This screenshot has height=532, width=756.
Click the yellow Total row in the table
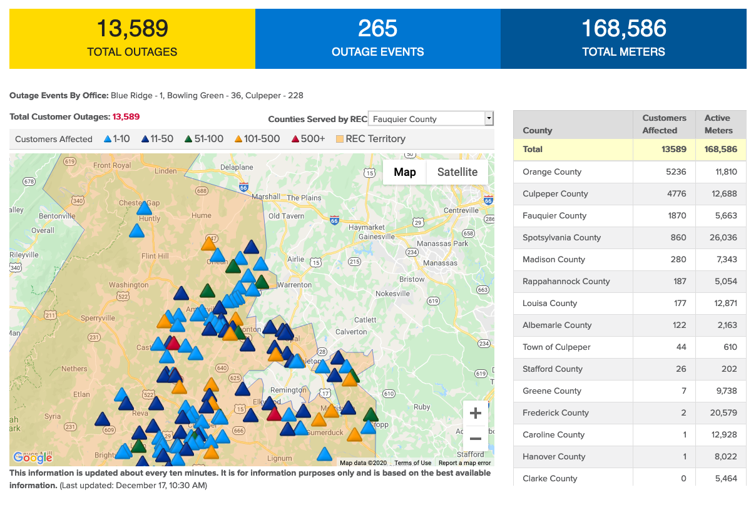tap(630, 149)
